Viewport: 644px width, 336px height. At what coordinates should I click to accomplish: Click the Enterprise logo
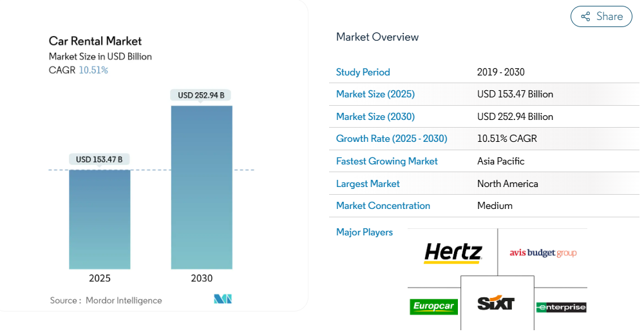[x=561, y=307]
